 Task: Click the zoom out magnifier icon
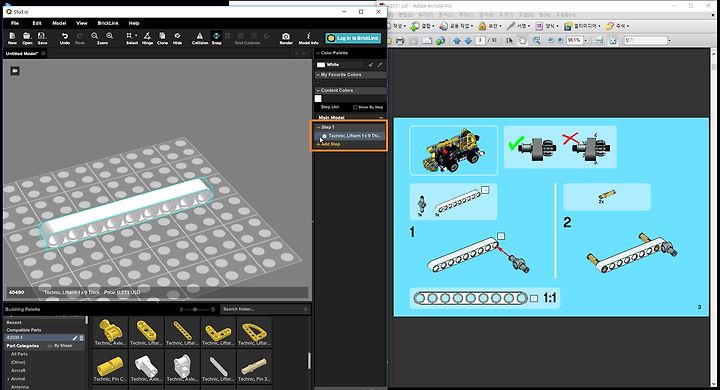tap(95, 36)
